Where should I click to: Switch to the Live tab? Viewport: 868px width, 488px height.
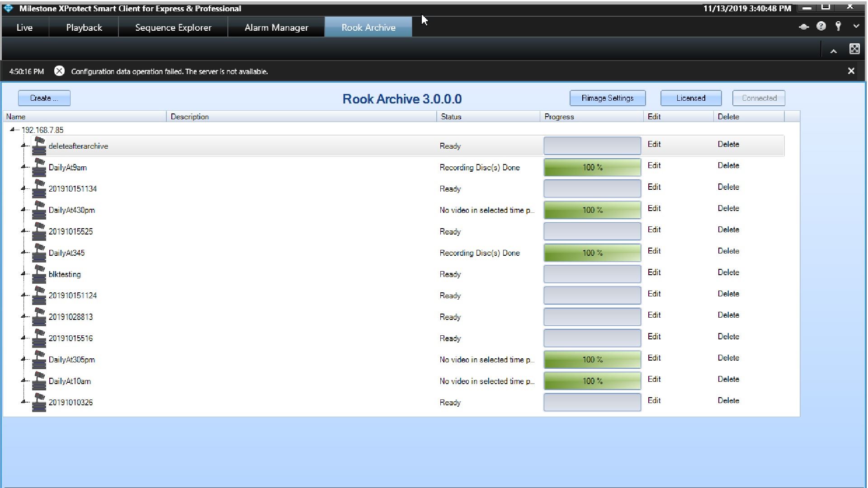[24, 28]
